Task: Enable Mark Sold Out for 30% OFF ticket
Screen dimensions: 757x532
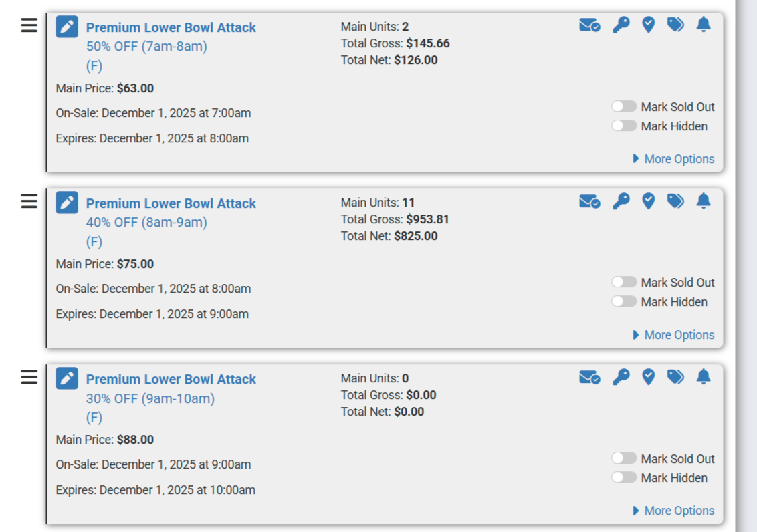Action: tap(624, 458)
